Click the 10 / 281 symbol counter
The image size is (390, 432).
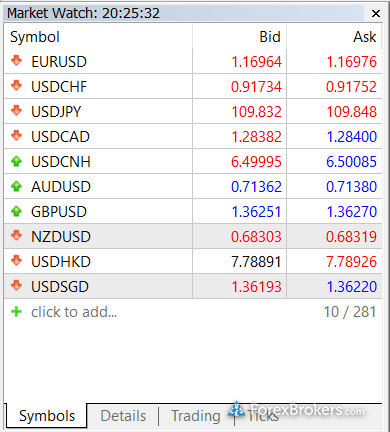point(350,312)
